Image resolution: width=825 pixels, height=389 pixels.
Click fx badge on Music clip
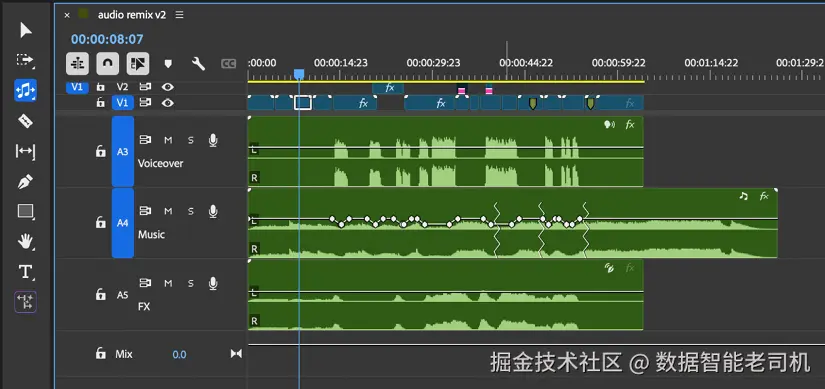coord(764,196)
